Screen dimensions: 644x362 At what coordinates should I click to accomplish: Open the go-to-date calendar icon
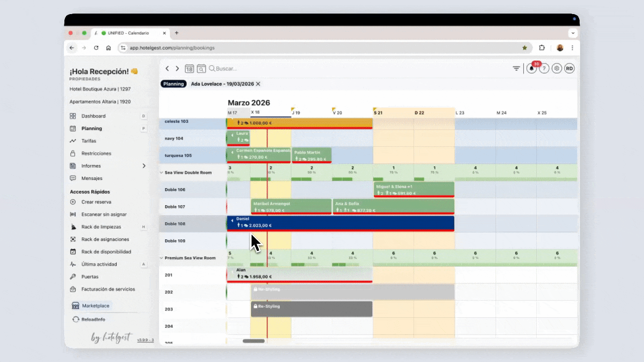(189, 69)
